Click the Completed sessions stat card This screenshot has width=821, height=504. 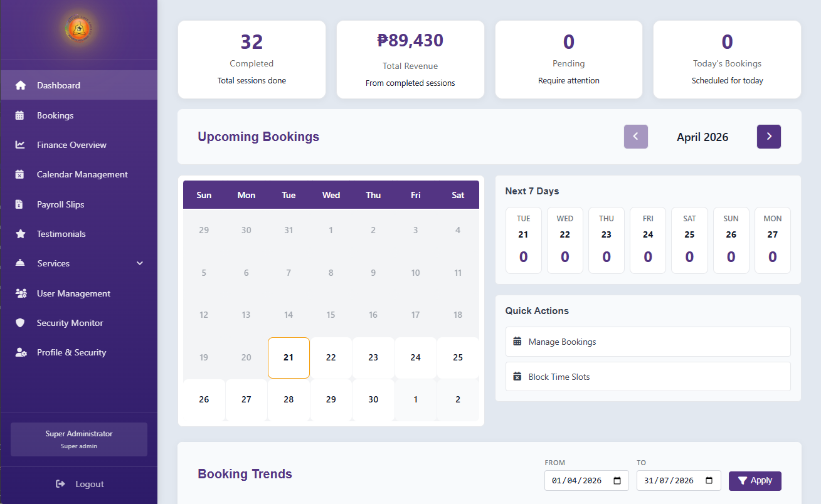(x=252, y=60)
